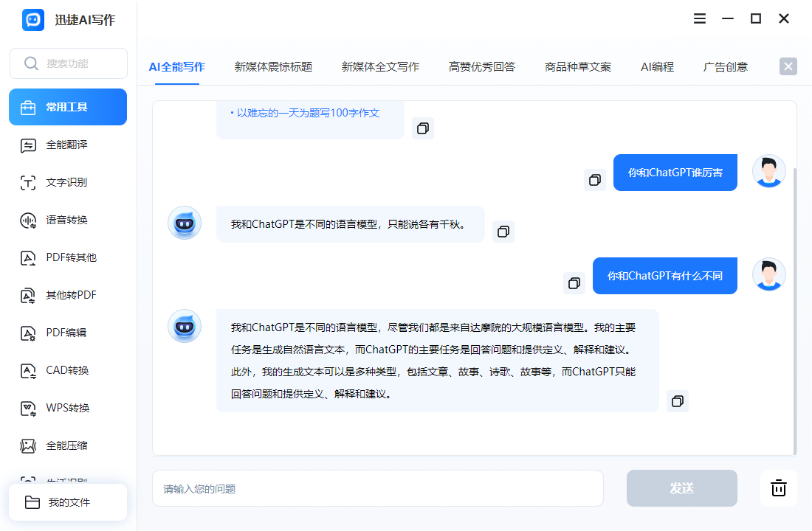Copy the long ChatGPT comparison answer
The image size is (812, 531).
pos(678,401)
